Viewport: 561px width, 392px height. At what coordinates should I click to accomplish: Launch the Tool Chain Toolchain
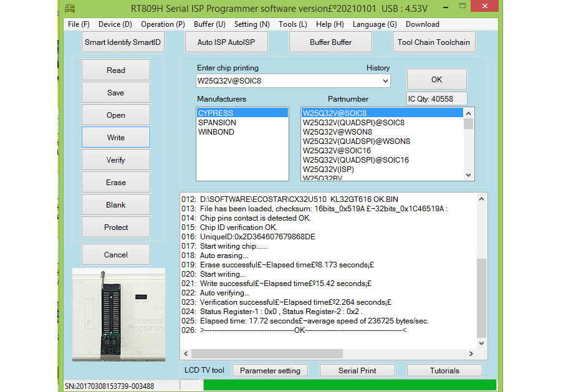click(434, 42)
